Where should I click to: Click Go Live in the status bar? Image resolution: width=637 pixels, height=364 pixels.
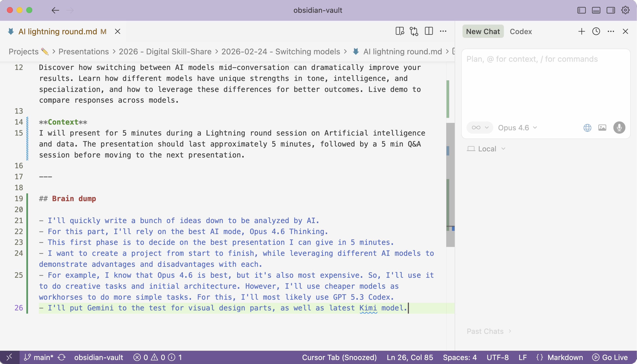(611, 357)
